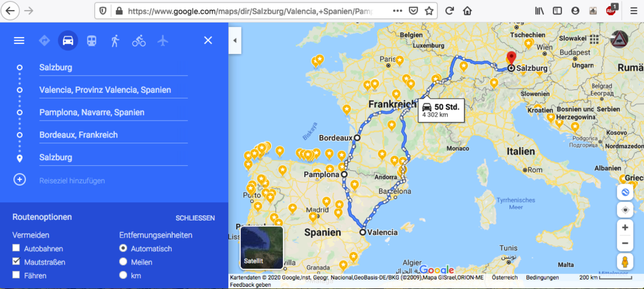Open the Österreich link in footer
The width and height of the screenshot is (644, 289).
[x=505, y=278]
